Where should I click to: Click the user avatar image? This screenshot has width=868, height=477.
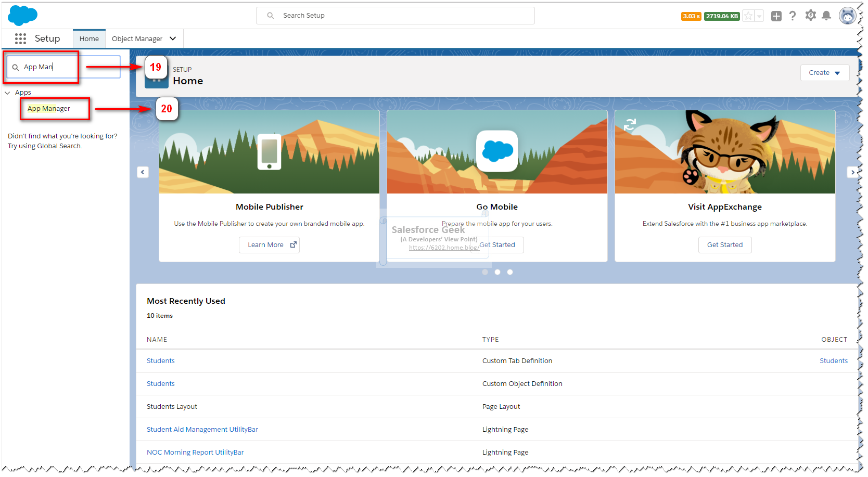point(848,15)
